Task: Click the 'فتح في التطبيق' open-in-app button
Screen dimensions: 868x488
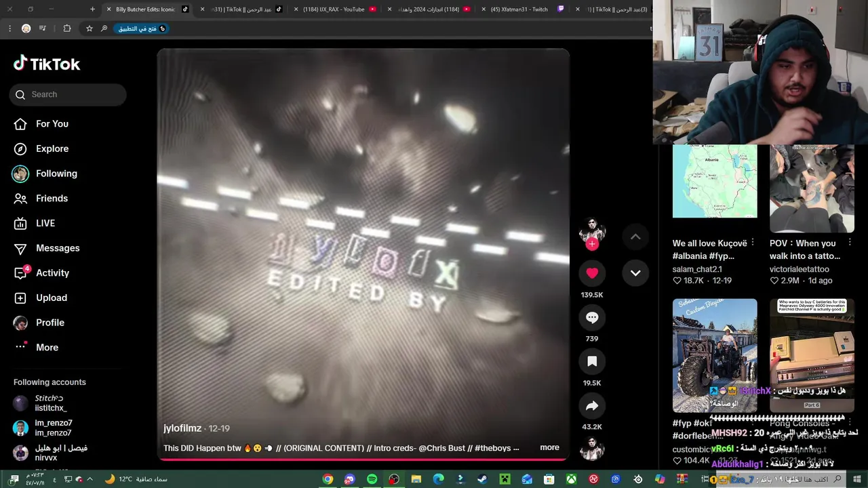Action: [142, 28]
